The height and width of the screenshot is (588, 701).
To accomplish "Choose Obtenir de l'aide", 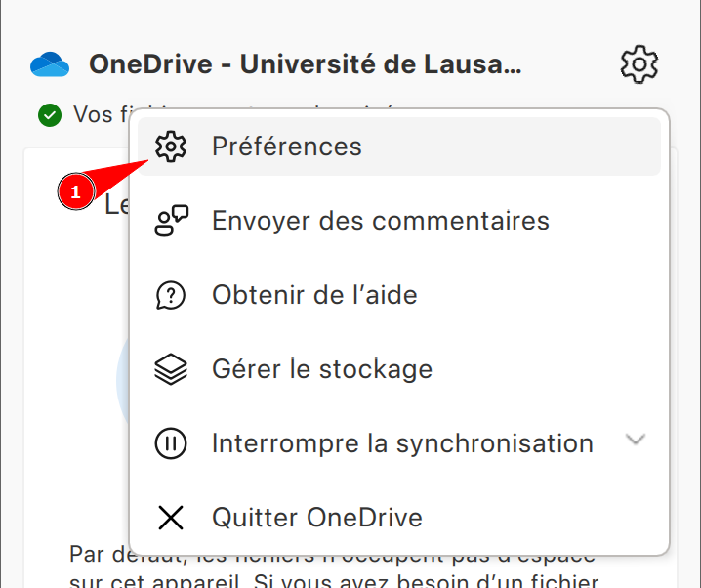I will (314, 295).
